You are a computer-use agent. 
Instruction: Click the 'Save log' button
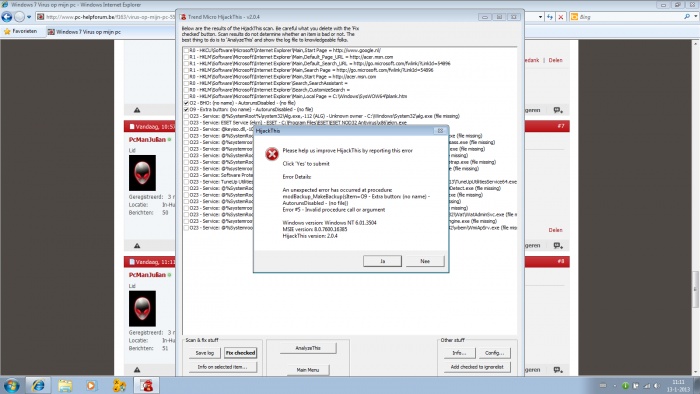coord(204,353)
